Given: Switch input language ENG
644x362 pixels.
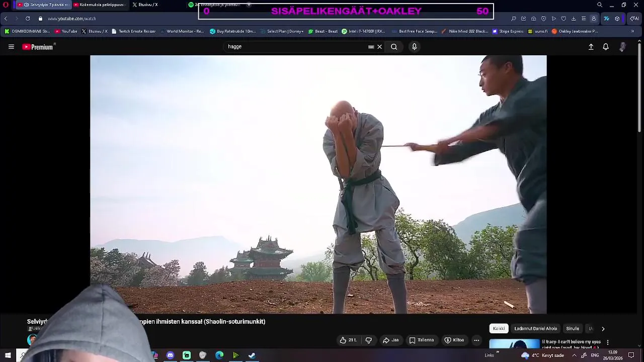Looking at the screenshot, I should click(x=595, y=355).
